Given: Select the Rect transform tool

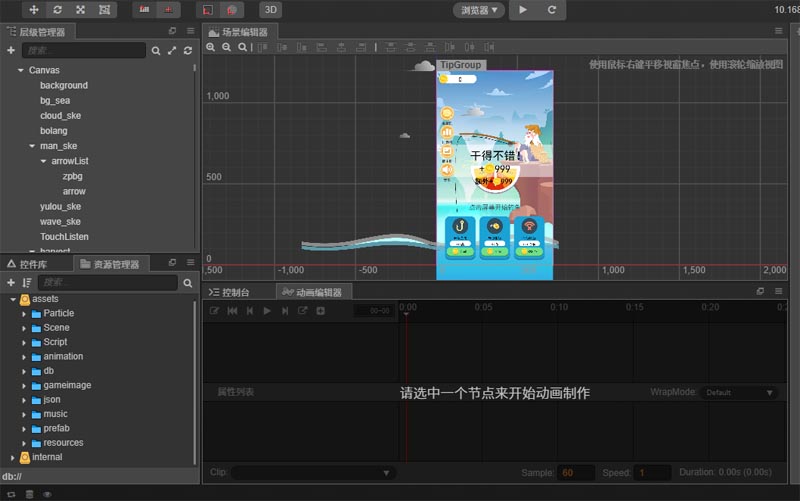Looking at the screenshot, I should (x=105, y=9).
